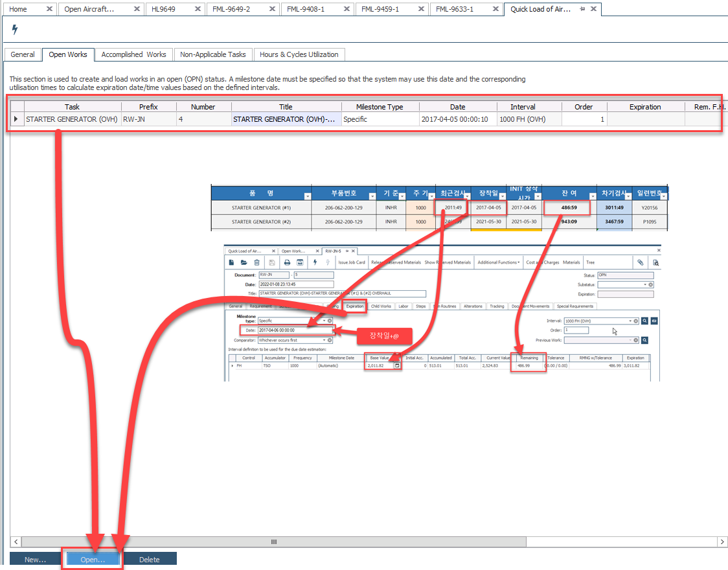Expand the Additional Functions dropdown menu
The height and width of the screenshot is (570, 728).
click(498, 262)
